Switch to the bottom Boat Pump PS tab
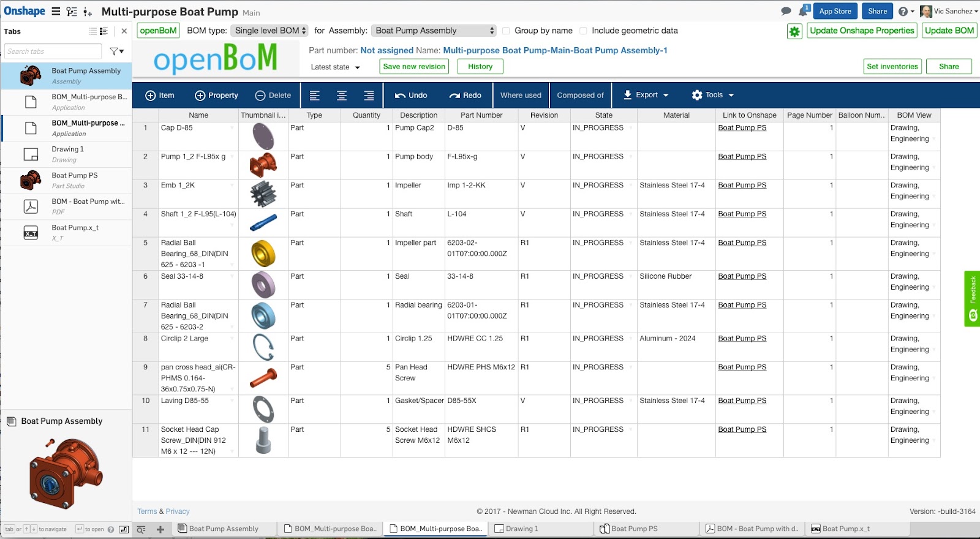The width and height of the screenshot is (980, 539). point(646,529)
